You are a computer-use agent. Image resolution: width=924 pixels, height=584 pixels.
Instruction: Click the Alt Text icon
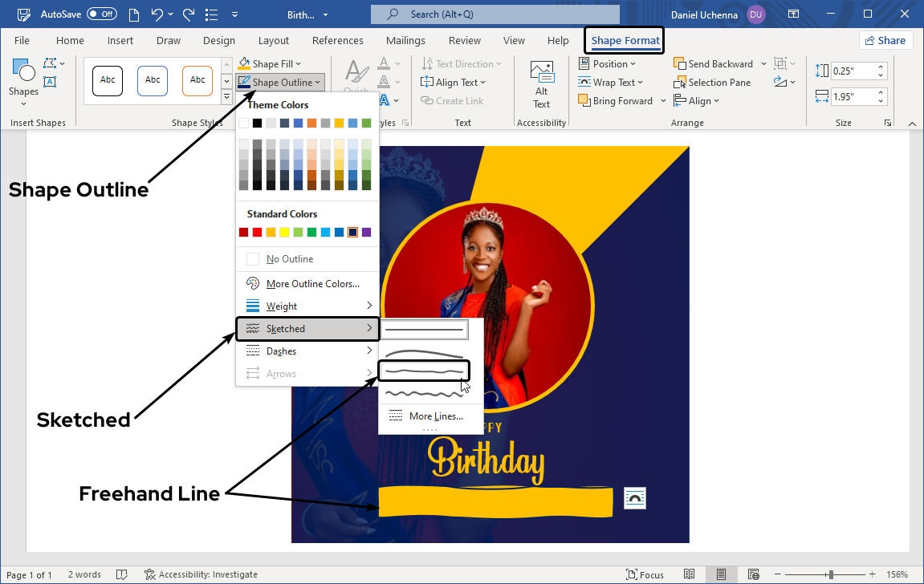(x=542, y=73)
